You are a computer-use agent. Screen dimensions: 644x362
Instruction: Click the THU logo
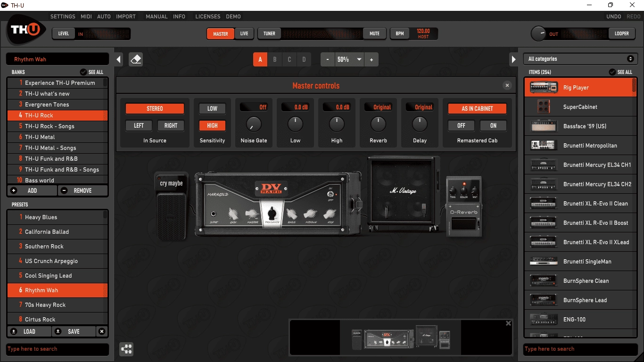pos(26,30)
